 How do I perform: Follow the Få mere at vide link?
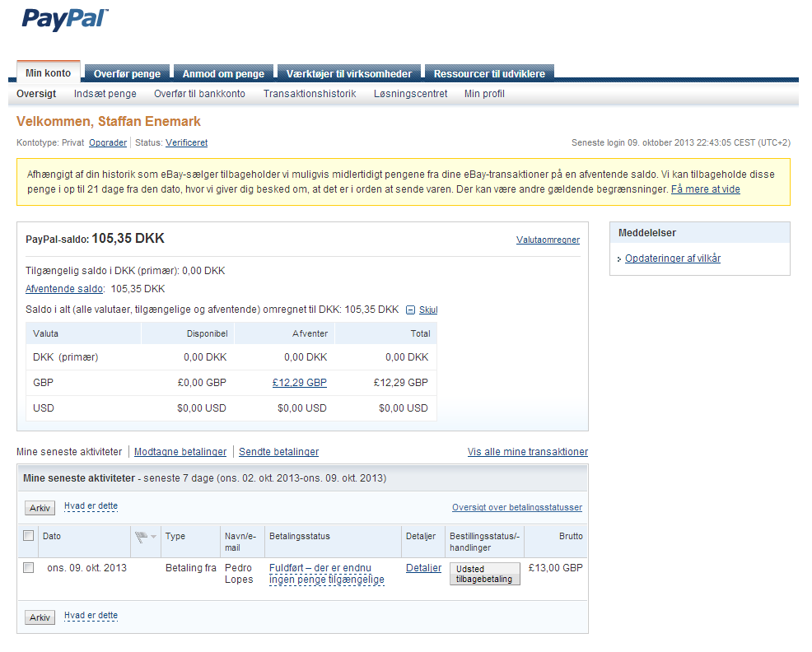click(705, 189)
